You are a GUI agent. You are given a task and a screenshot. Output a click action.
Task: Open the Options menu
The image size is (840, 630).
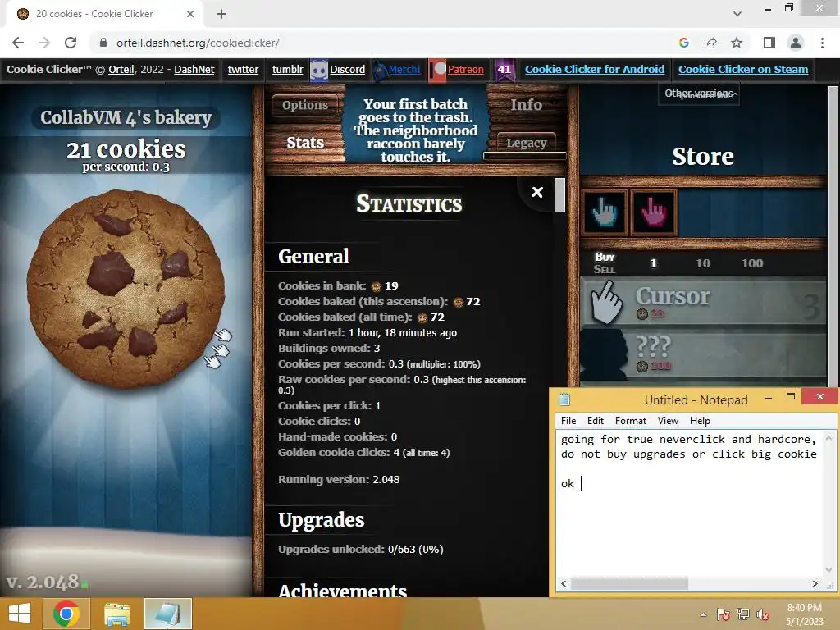[305, 105]
